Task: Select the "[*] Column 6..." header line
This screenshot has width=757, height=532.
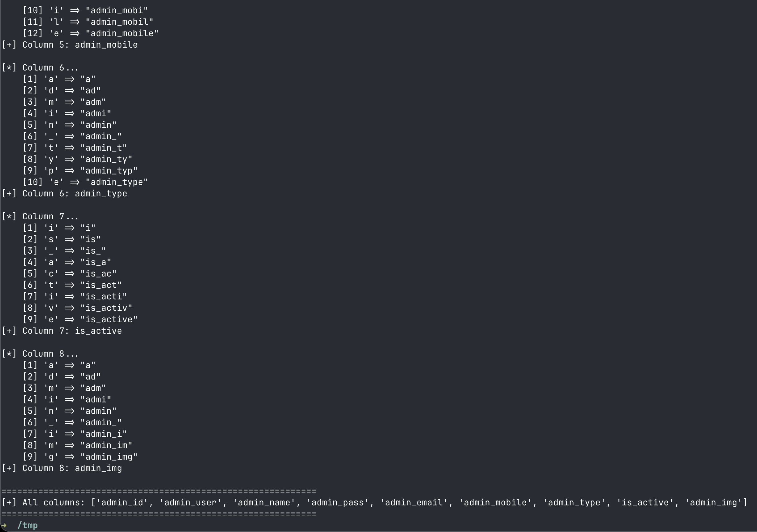Action: click(40, 68)
